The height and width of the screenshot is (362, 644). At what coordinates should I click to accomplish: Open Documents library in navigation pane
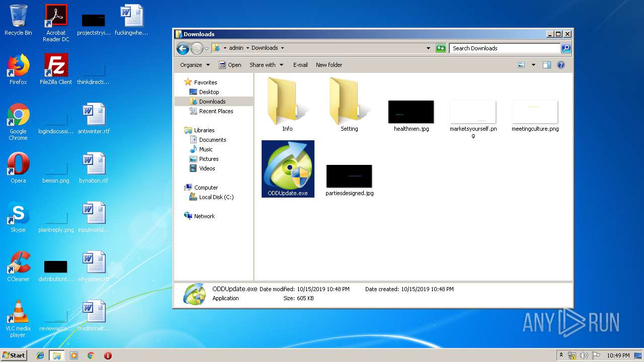(207, 140)
